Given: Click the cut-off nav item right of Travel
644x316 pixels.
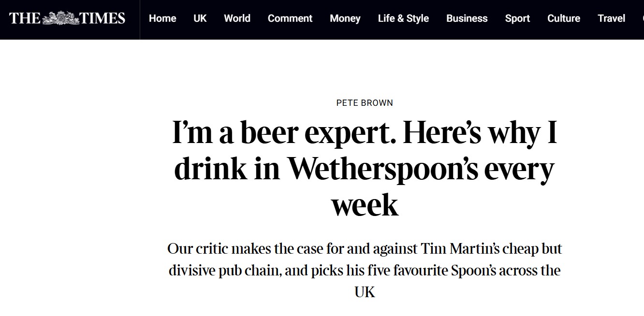Looking at the screenshot, I should tap(642, 18).
